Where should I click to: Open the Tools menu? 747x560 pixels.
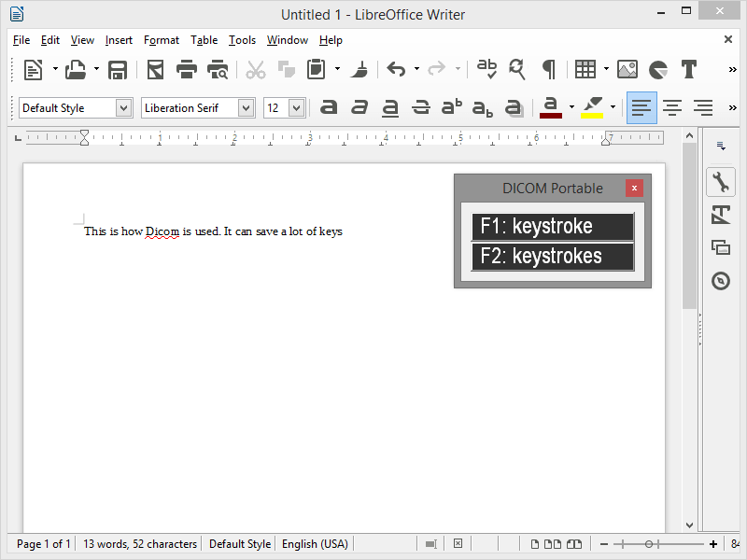click(x=242, y=40)
